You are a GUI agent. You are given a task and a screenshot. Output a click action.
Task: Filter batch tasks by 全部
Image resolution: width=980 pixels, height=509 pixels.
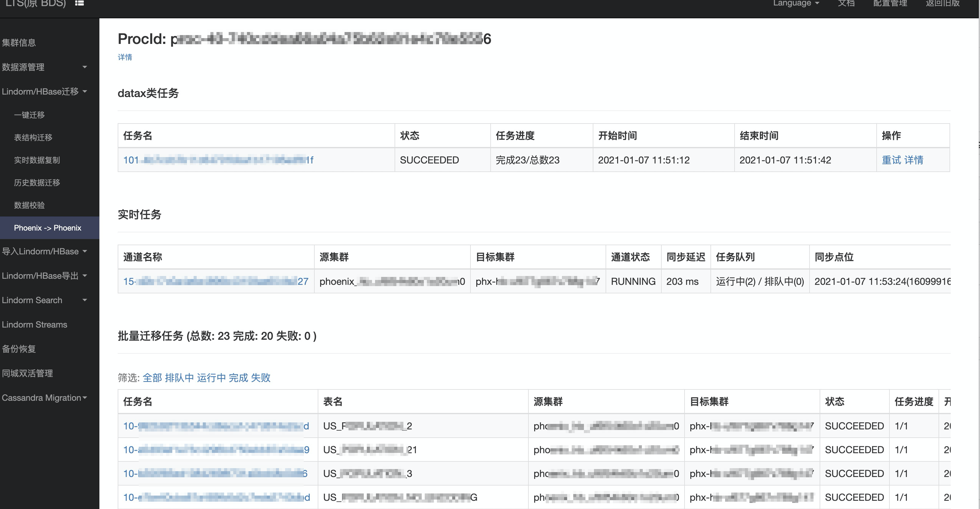(152, 377)
